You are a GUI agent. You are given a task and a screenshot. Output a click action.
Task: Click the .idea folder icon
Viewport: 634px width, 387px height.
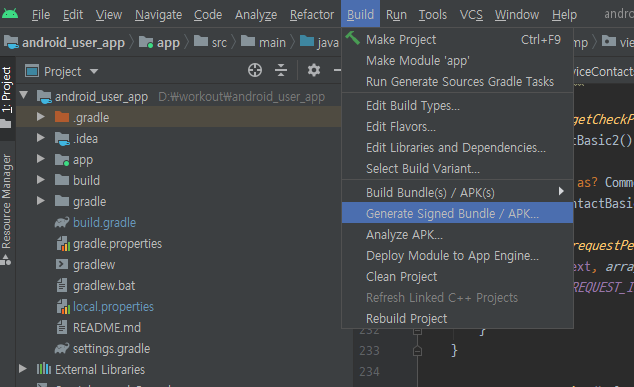pyautogui.click(x=62, y=138)
